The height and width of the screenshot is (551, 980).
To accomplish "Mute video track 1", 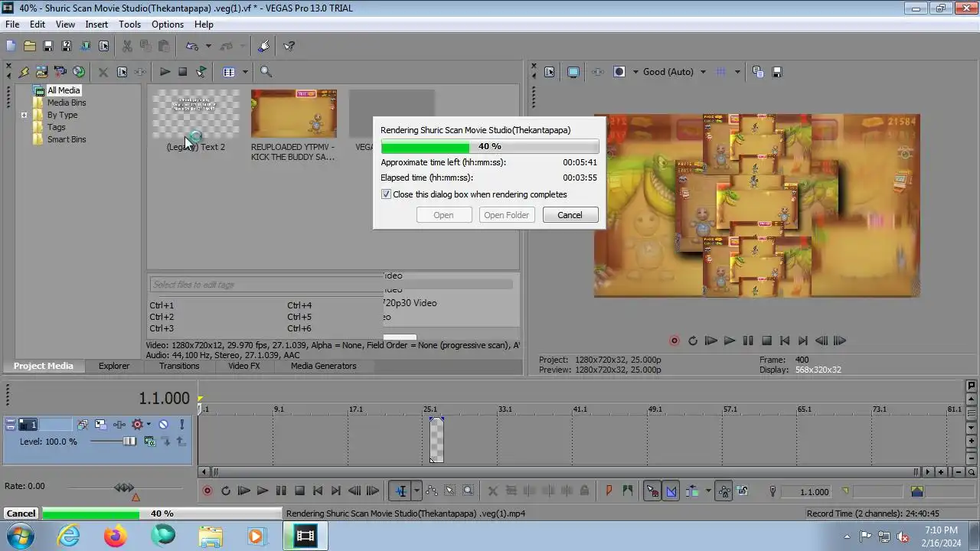I will (x=163, y=424).
